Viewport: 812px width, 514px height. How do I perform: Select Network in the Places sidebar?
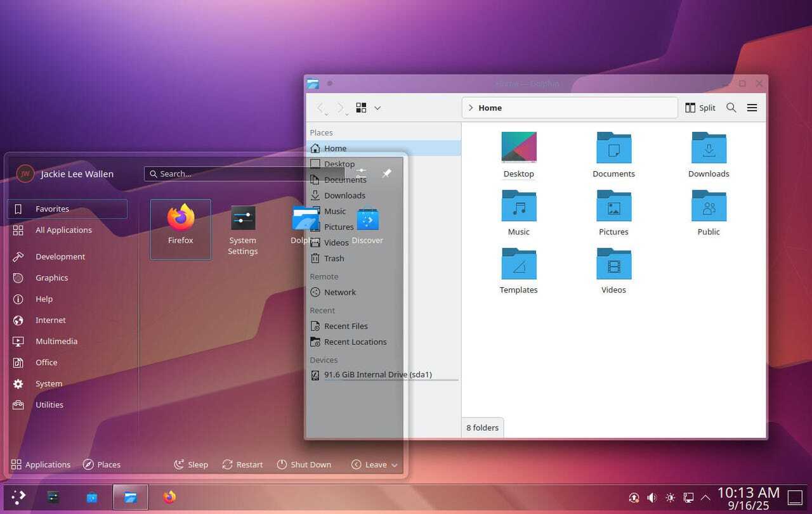[339, 292]
